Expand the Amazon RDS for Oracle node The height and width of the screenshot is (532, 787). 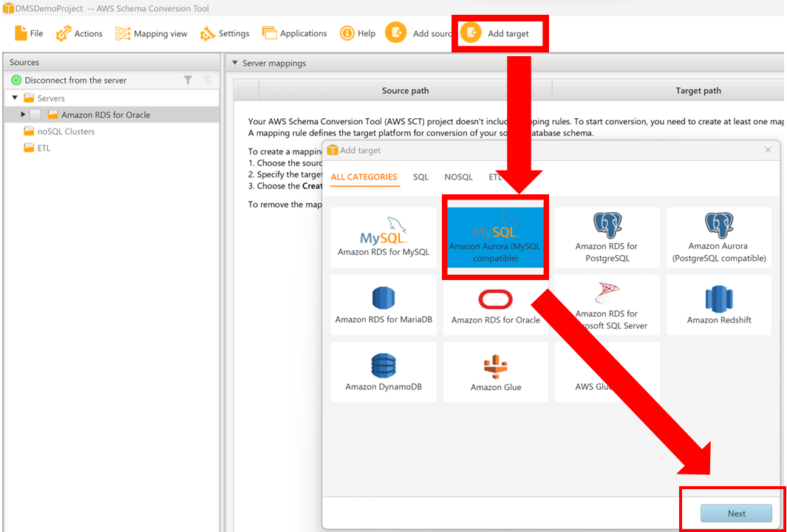[23, 115]
